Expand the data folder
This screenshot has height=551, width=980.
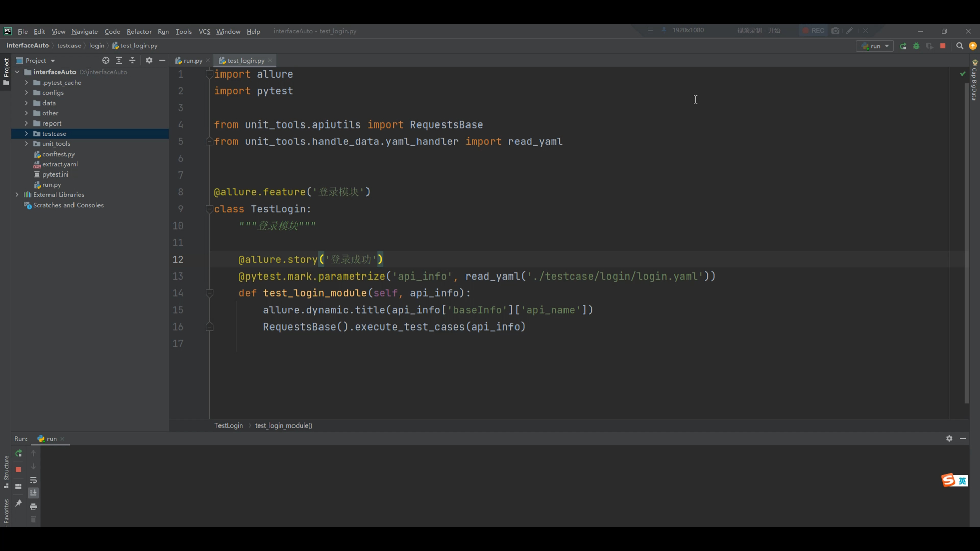27,103
